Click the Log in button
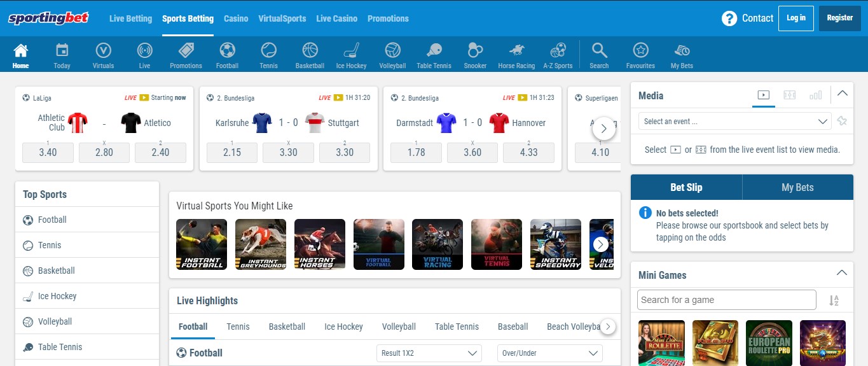Image resolution: width=868 pixels, height=366 pixels. click(796, 18)
